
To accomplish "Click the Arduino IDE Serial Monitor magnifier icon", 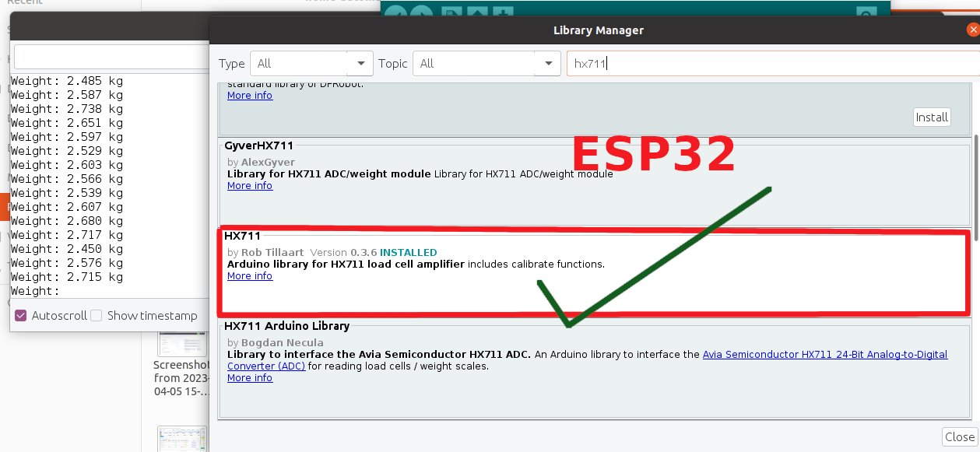I will point(866,12).
